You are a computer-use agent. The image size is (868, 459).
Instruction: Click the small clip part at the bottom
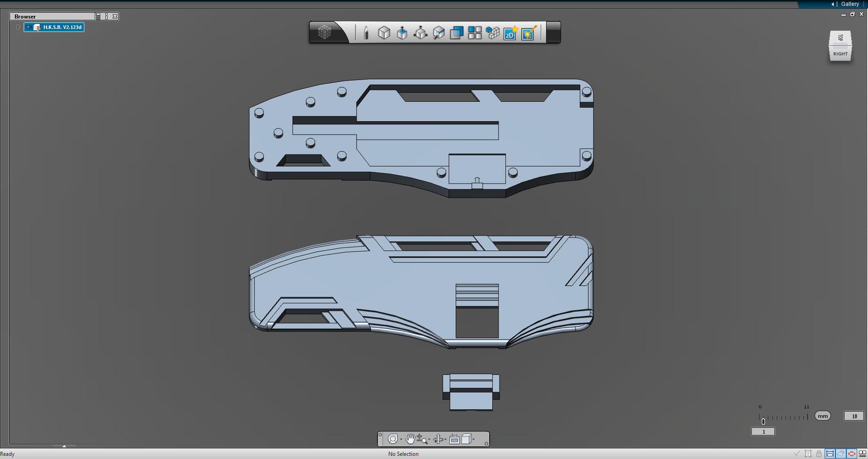(x=471, y=392)
